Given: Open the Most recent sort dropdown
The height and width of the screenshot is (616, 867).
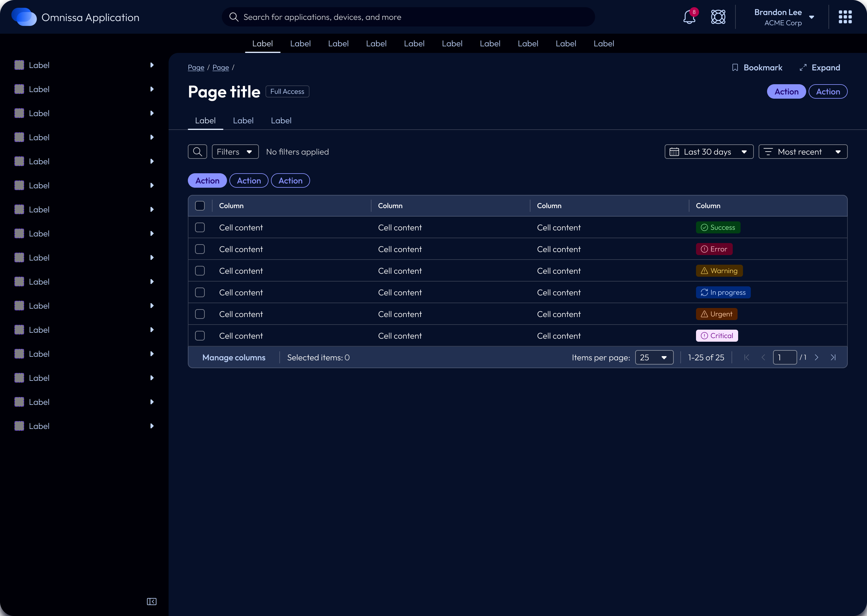Looking at the screenshot, I should pyautogui.click(x=803, y=152).
